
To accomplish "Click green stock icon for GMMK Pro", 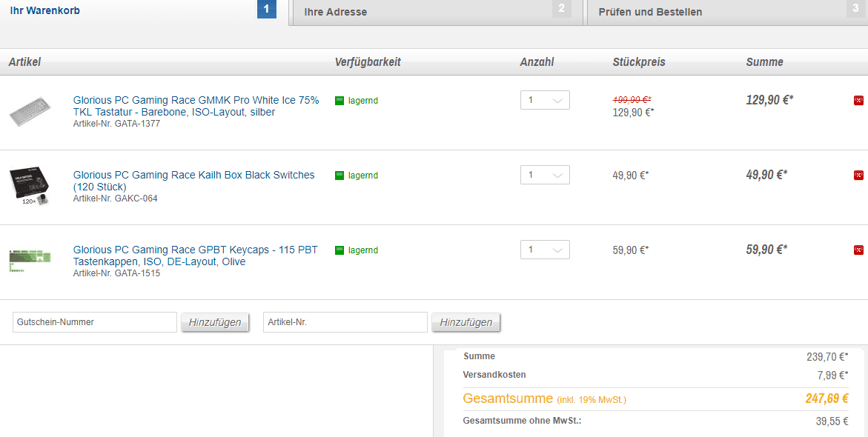I will (339, 101).
